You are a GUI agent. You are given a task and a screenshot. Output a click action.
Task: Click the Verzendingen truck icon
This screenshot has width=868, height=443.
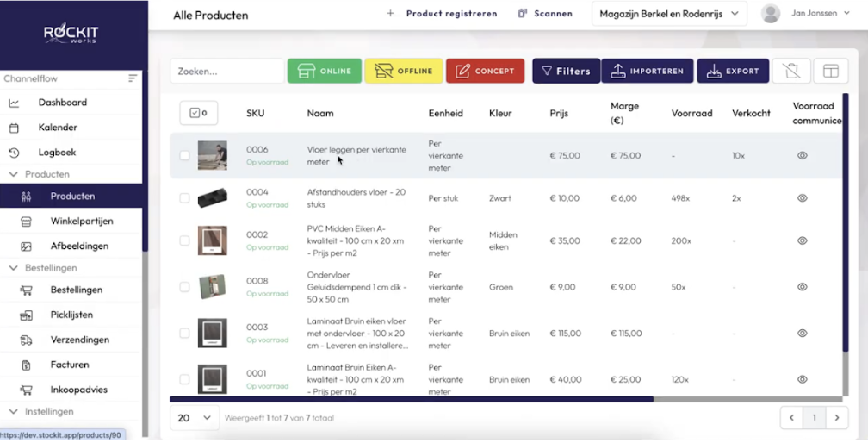click(x=26, y=340)
